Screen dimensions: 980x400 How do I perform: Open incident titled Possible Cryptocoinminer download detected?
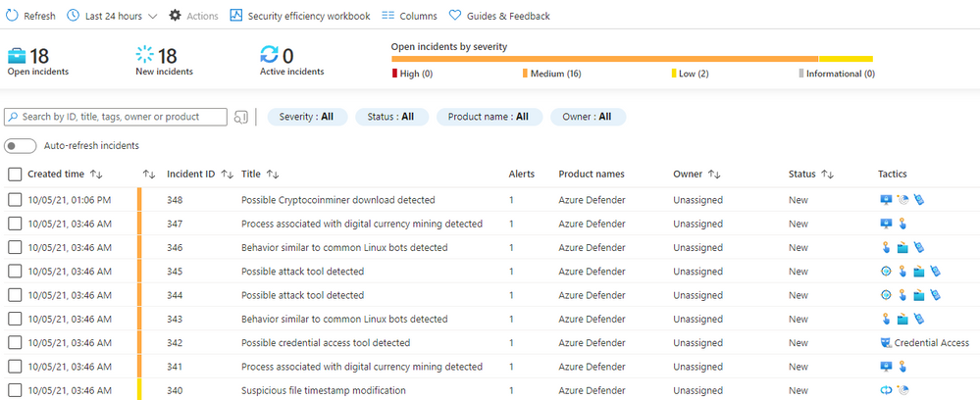tap(338, 200)
